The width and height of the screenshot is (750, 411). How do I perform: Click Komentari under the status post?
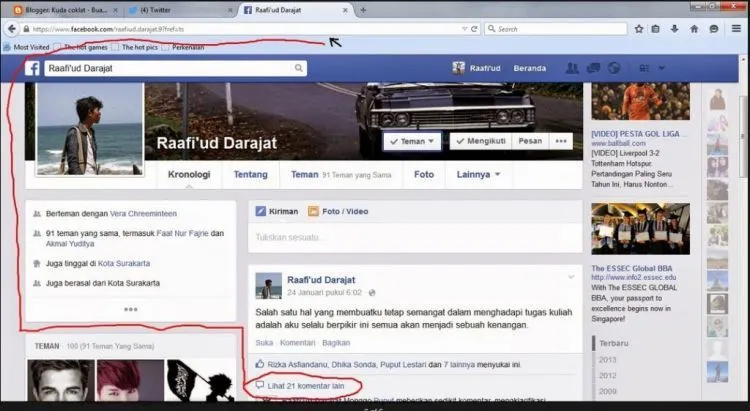click(x=298, y=343)
